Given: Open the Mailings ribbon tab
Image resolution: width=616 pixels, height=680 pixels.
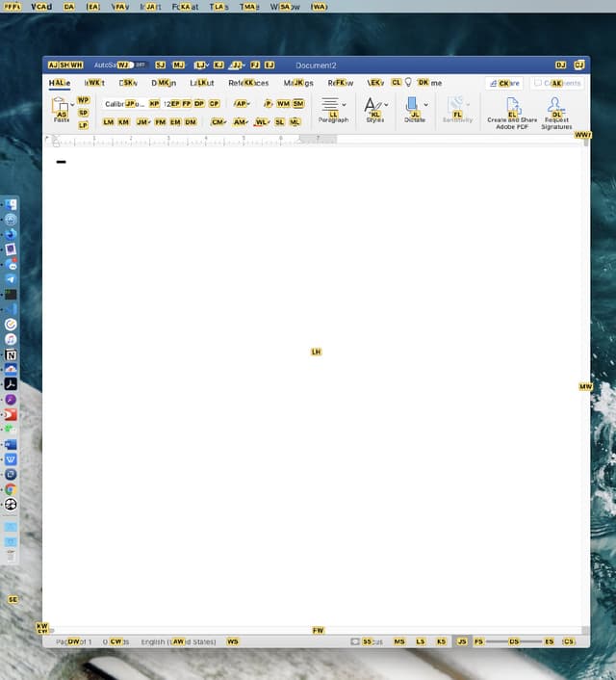Looking at the screenshot, I should point(297,83).
